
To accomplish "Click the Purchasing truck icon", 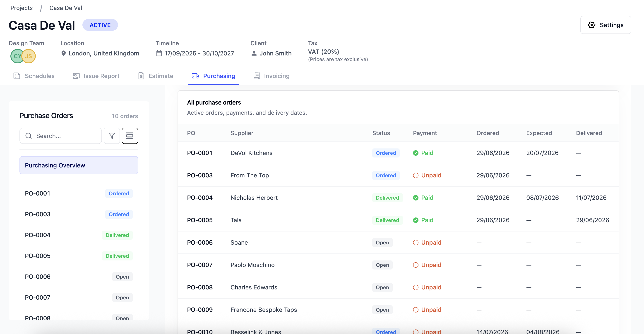I will click(x=195, y=76).
